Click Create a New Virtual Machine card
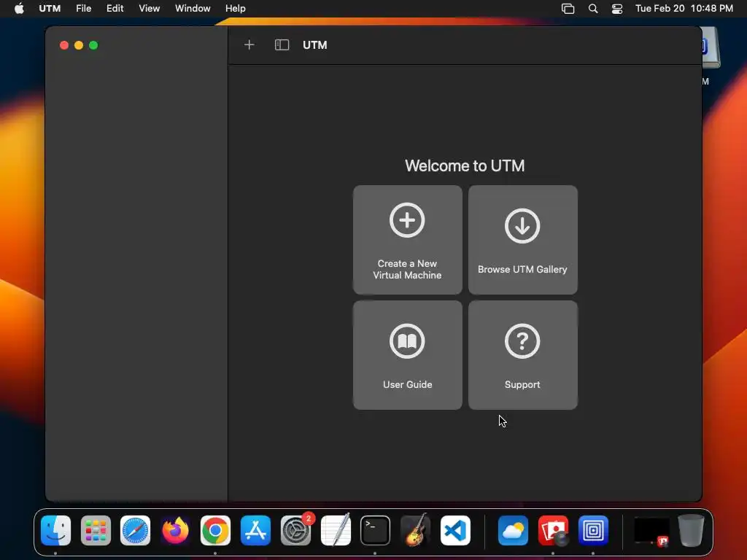Image resolution: width=747 pixels, height=560 pixels. point(407,239)
